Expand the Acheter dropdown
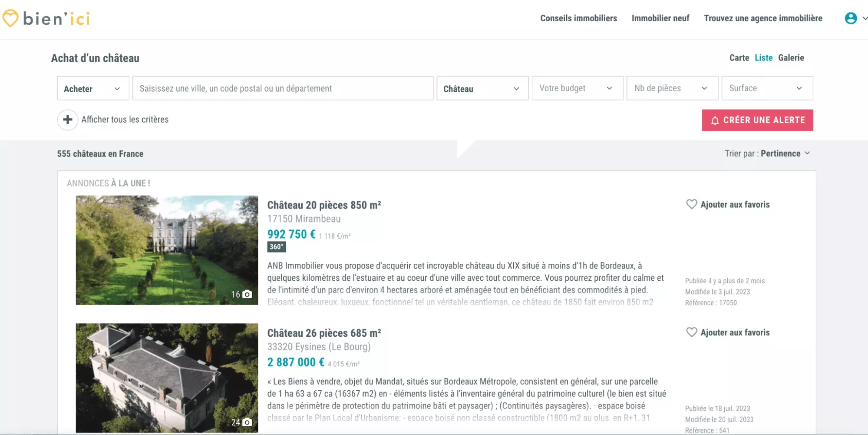The height and width of the screenshot is (435, 868). pos(92,89)
